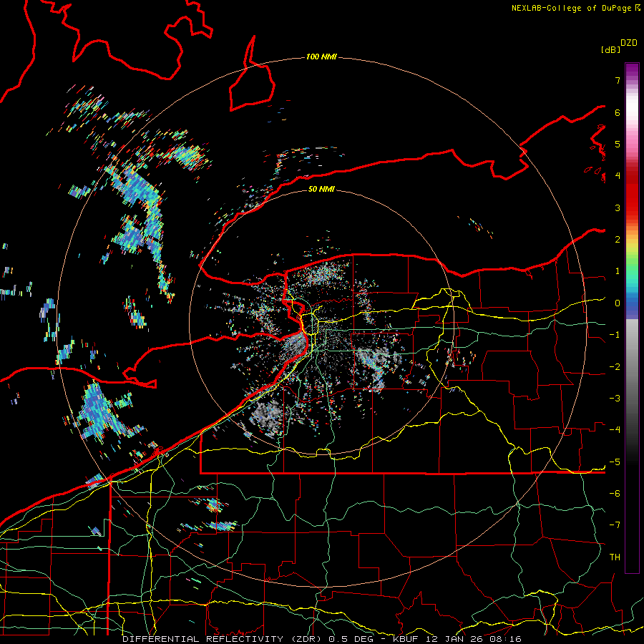
Task: Click the 4 dB tick label
Action: pos(618,176)
